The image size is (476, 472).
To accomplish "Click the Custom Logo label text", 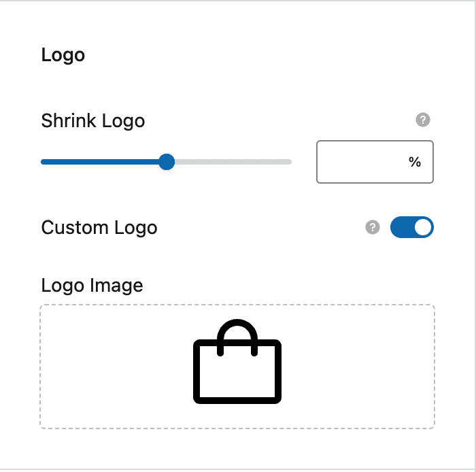I will pos(99,228).
